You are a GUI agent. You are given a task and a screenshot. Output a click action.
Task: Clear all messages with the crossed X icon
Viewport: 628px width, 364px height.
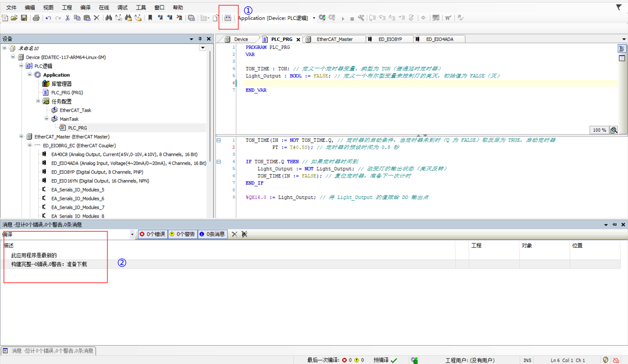244,234
